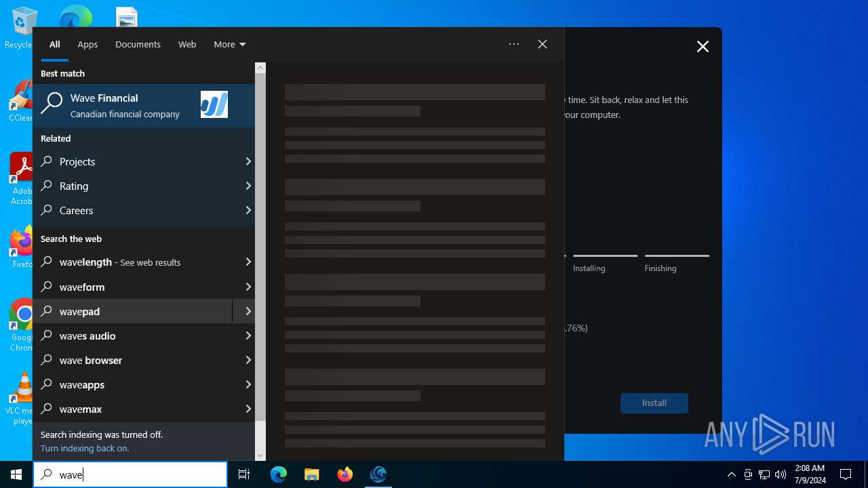
Task: Show hidden system tray icons
Action: tap(731, 474)
